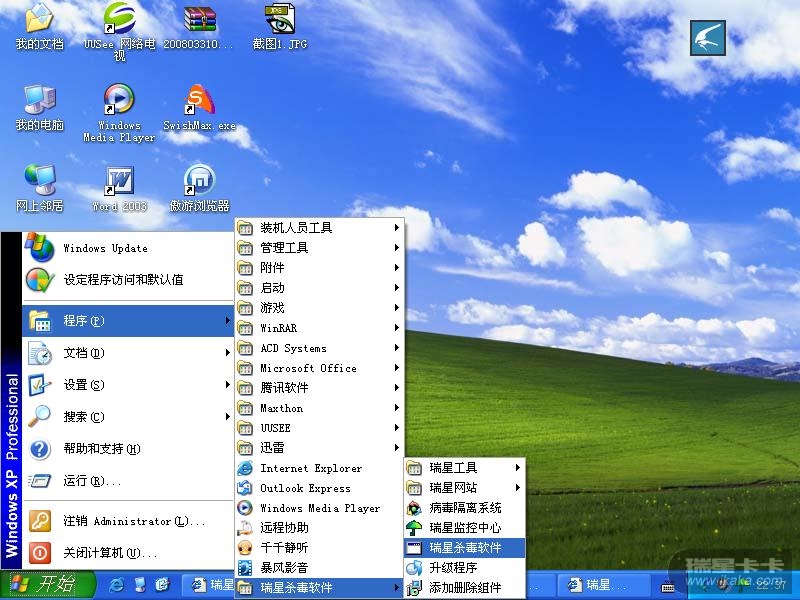Screen dimensions: 800x600
Task: Click the Rising swallow widget icon on desktop
Action: point(708,38)
